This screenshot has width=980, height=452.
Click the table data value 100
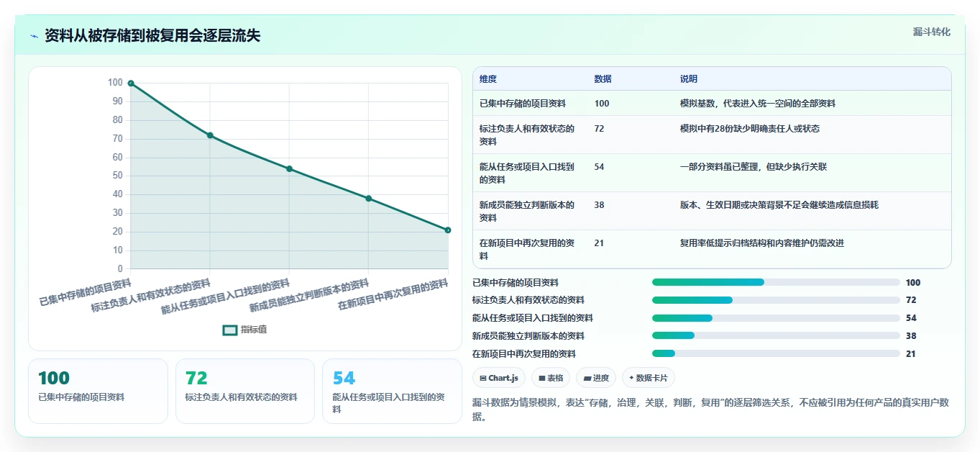click(x=602, y=104)
